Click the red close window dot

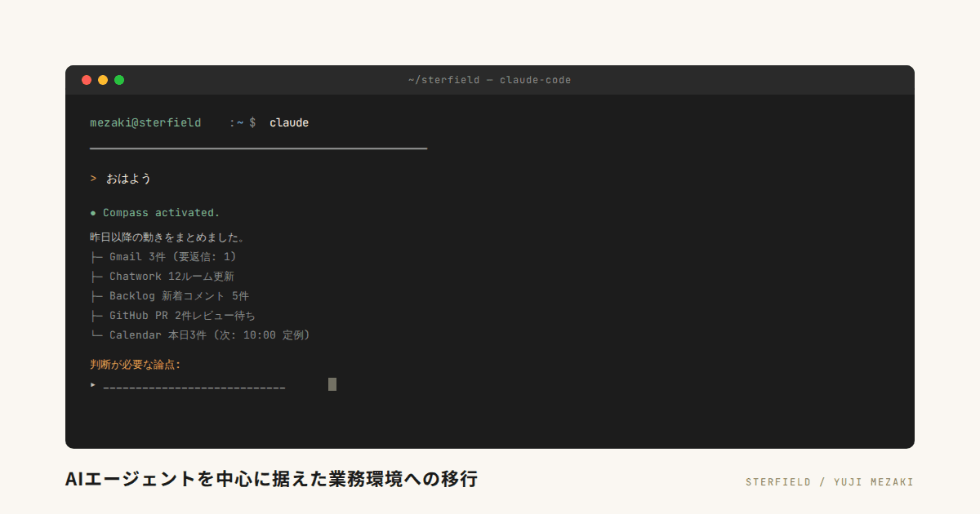[x=87, y=80]
